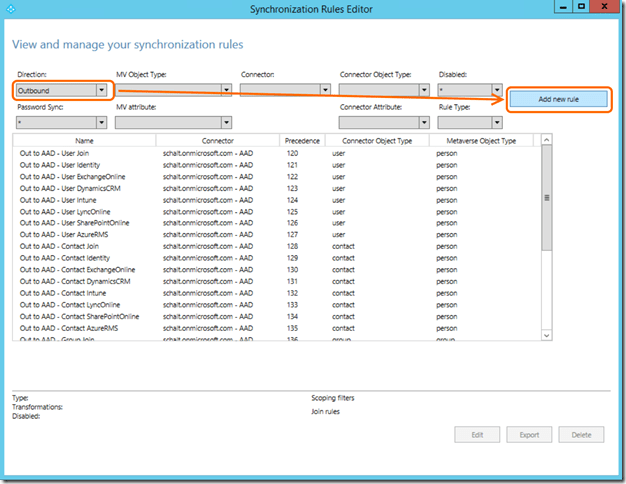Click the application icon in title bar
The height and width of the screenshot is (484, 626).
tap(10, 9)
